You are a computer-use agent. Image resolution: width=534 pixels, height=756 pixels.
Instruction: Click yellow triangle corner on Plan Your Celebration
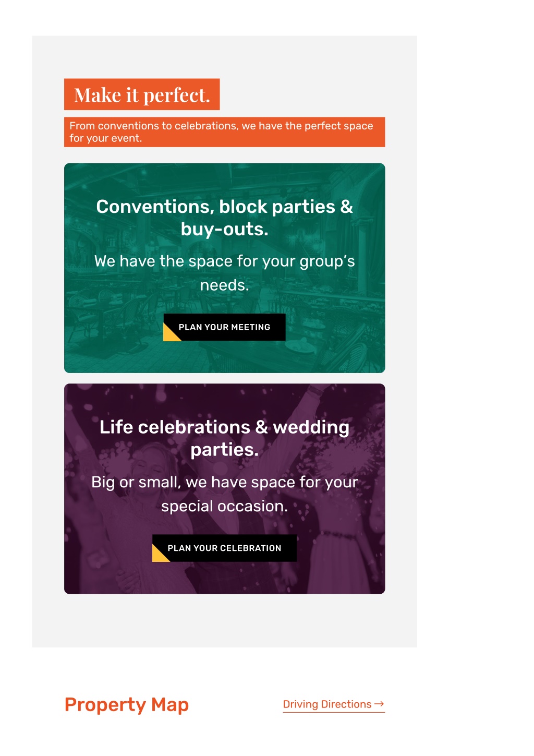(x=158, y=556)
